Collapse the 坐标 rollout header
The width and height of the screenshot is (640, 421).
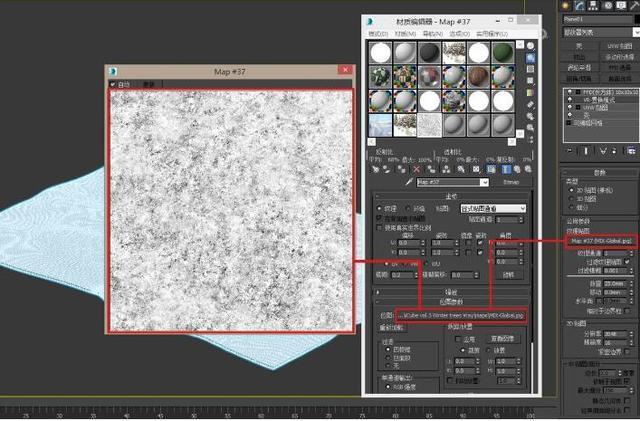452,196
